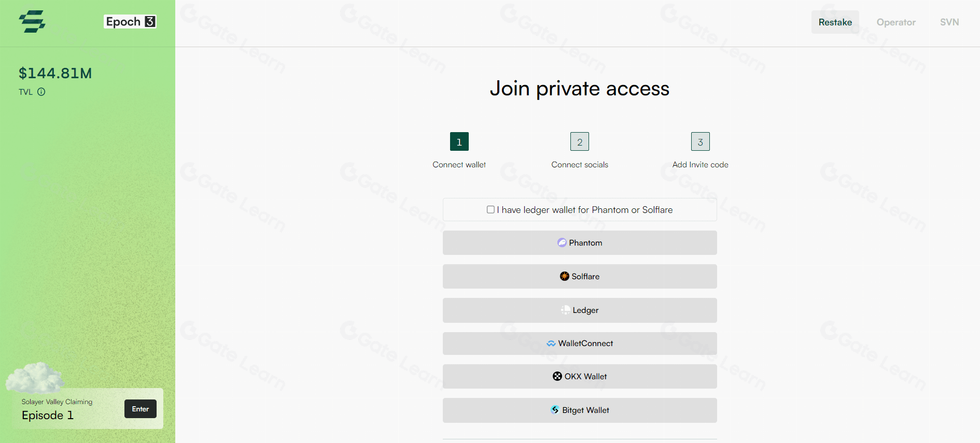This screenshot has height=443, width=980.
Task: Click the $144.81M TVL value
Action: tap(55, 73)
